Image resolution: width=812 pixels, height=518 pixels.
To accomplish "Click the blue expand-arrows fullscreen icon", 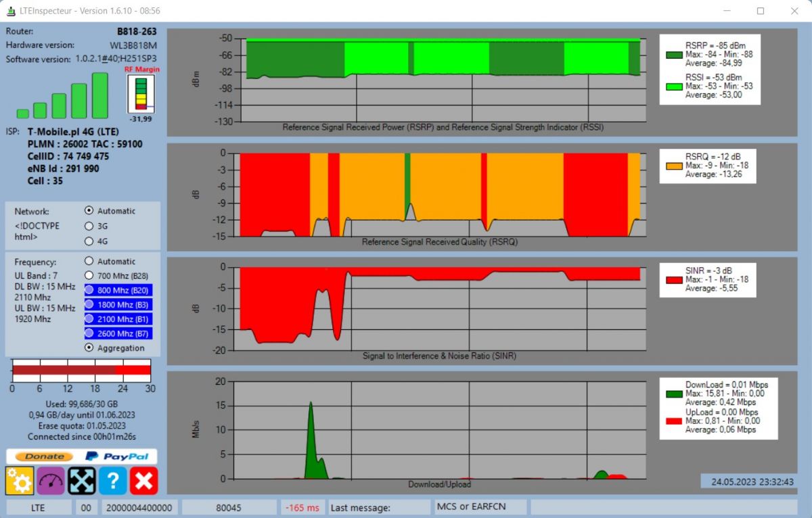I will tap(82, 481).
